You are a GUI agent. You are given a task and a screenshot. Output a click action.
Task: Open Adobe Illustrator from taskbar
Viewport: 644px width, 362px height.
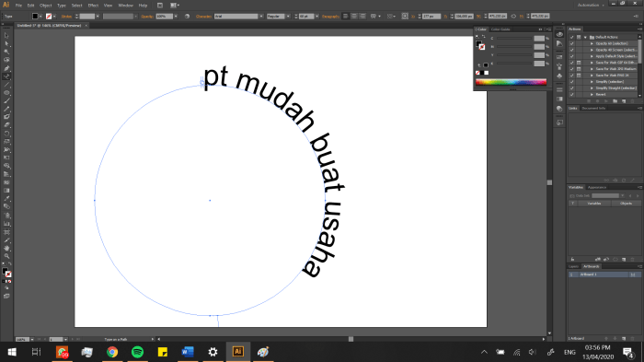tap(237, 352)
